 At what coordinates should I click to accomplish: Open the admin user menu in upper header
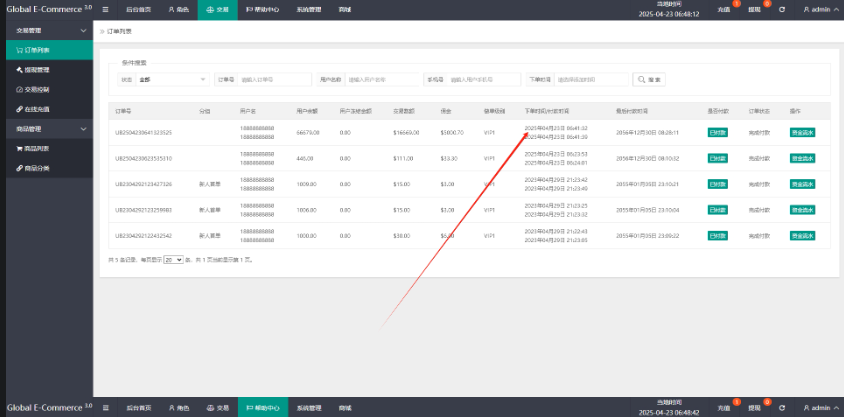point(820,10)
